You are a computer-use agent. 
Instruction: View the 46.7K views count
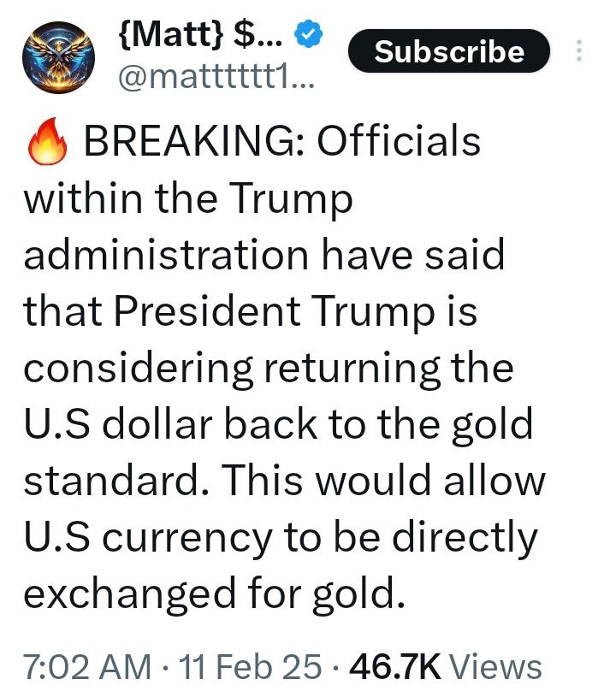pyautogui.click(x=395, y=666)
